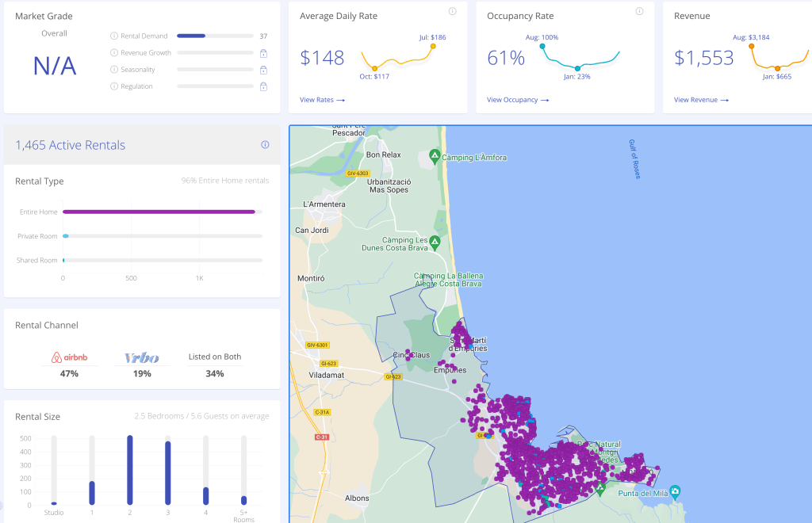Open the Average Daily Rate info tooltip icon

pyautogui.click(x=452, y=11)
